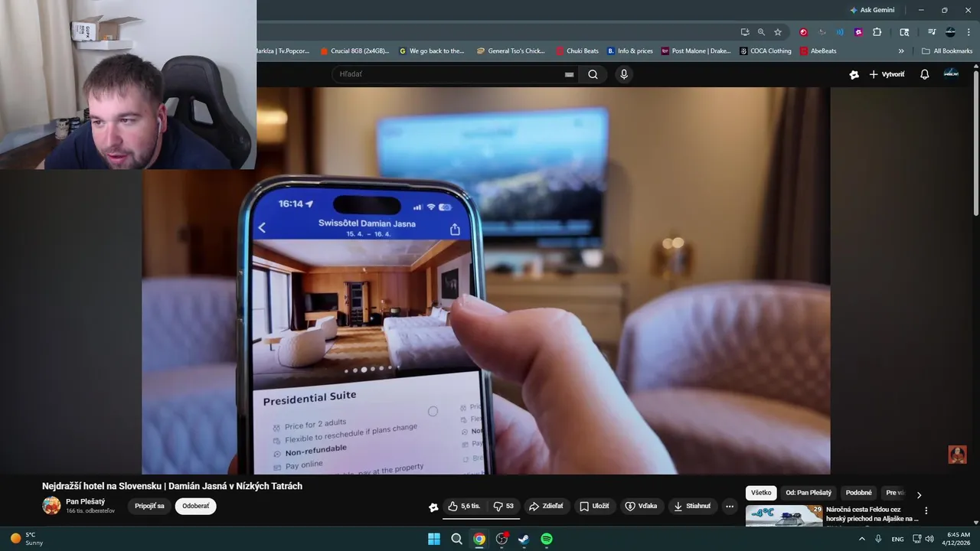980x551 pixels.
Task: Open COCA Clothing bookmark
Action: [765, 51]
